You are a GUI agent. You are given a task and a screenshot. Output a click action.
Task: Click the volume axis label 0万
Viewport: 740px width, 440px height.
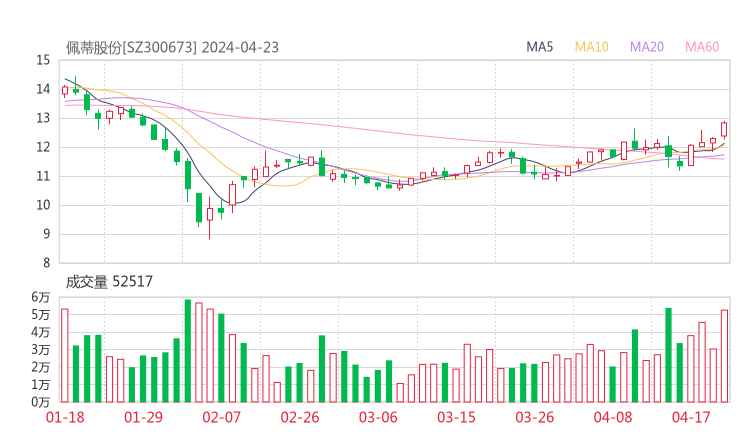pyautogui.click(x=41, y=402)
